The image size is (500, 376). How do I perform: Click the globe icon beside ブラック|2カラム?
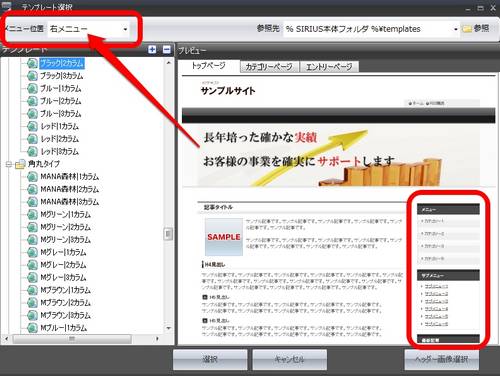[x=32, y=63]
